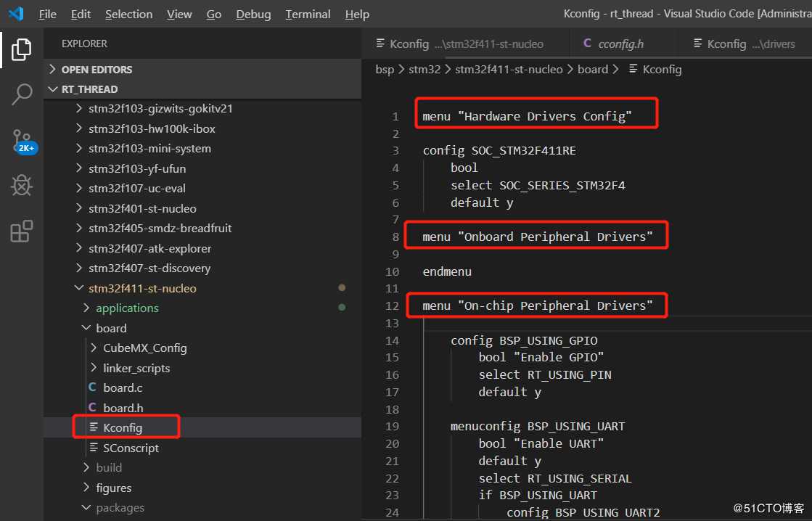Image resolution: width=812 pixels, height=521 pixels.
Task: Click the C icon on cconfig.h tab
Action: pos(587,44)
